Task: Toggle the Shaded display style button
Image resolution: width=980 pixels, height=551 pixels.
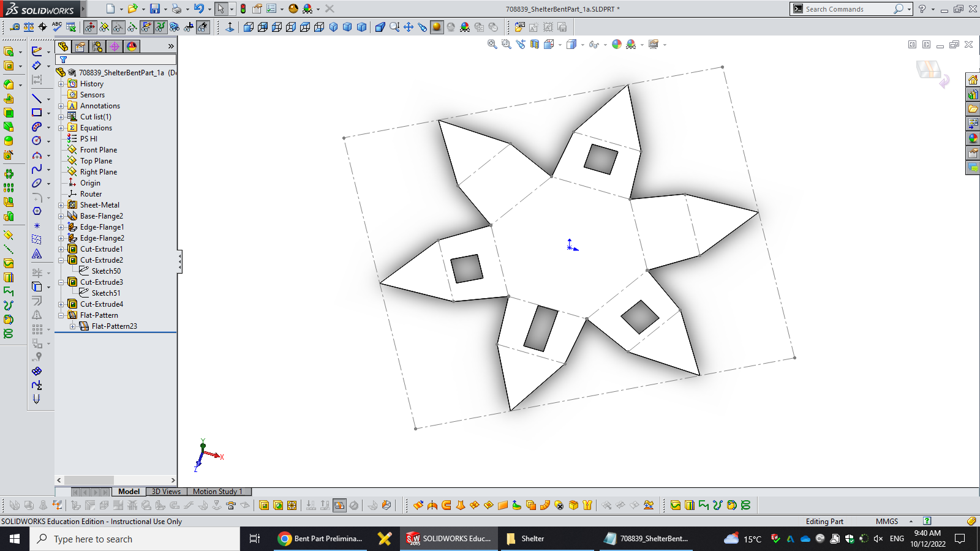Action: (x=437, y=27)
